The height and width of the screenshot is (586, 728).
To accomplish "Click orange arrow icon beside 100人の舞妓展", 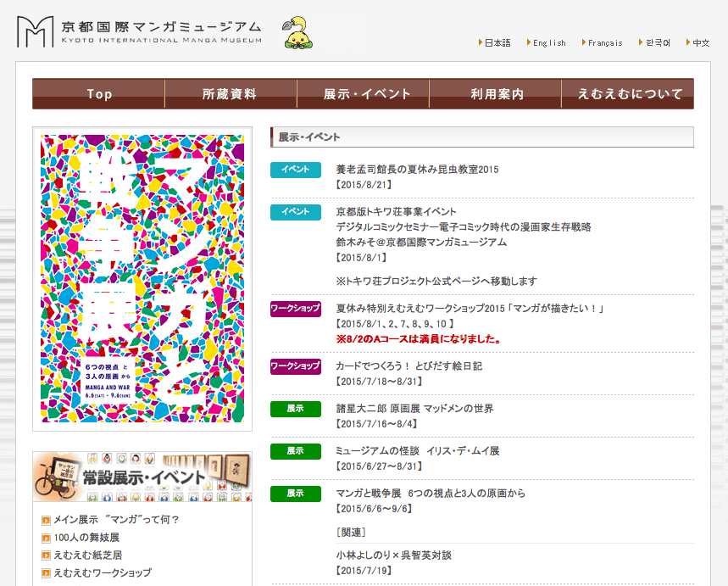I will 46,538.
